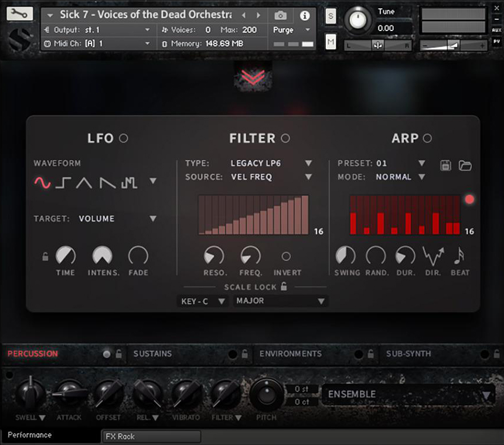Open a saved ARP preset file

[x=465, y=166]
